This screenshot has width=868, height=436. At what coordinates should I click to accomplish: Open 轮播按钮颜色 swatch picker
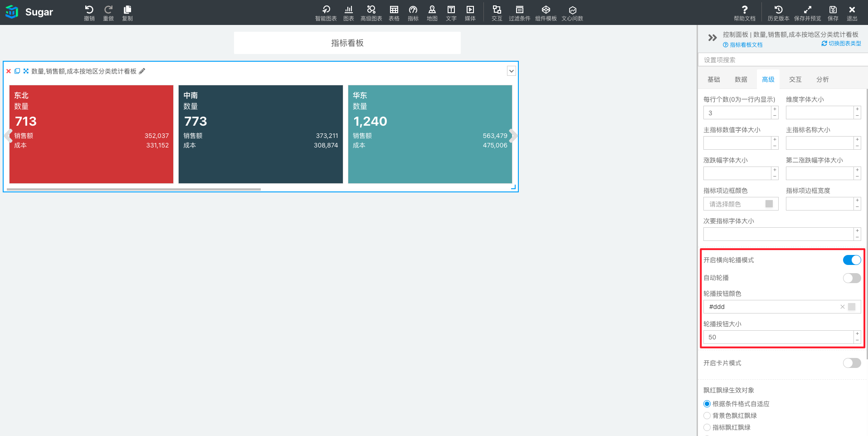[x=852, y=307]
